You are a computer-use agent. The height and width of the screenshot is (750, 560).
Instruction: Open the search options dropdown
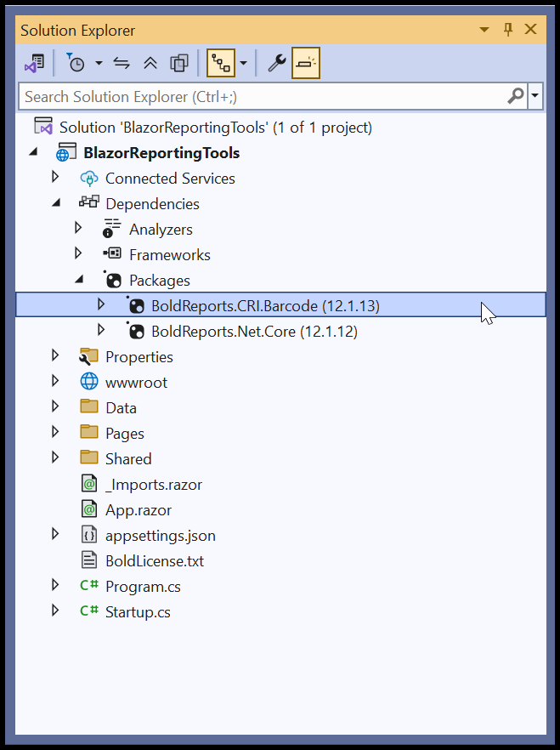pos(535,96)
